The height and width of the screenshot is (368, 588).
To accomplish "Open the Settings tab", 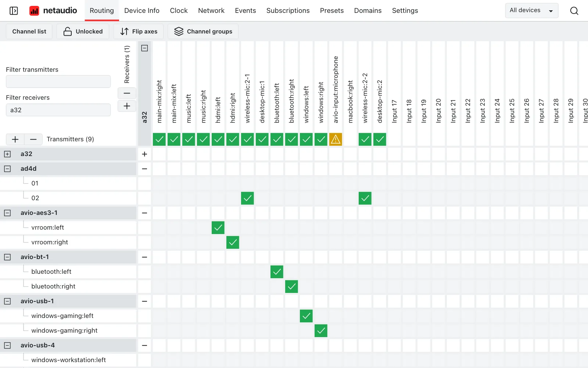I will tap(405, 11).
